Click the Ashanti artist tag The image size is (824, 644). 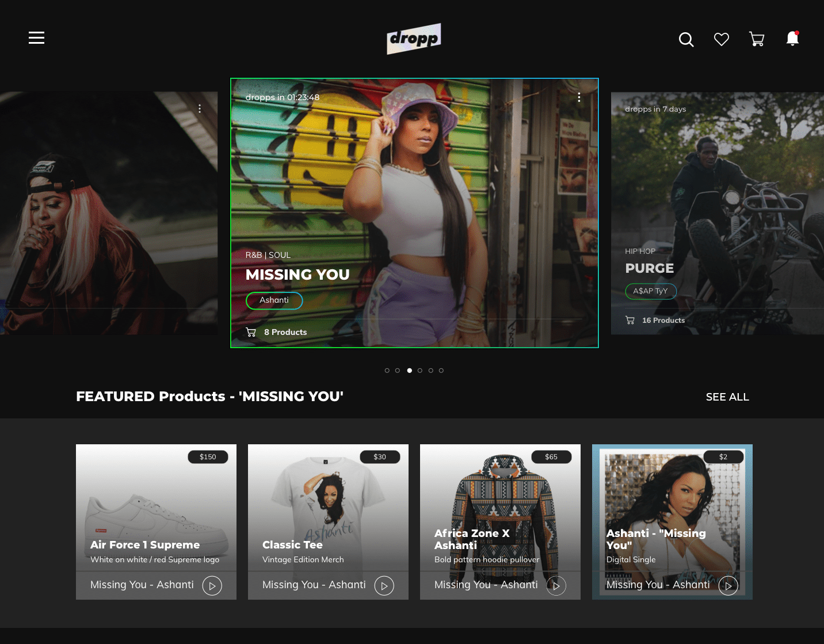click(x=274, y=300)
